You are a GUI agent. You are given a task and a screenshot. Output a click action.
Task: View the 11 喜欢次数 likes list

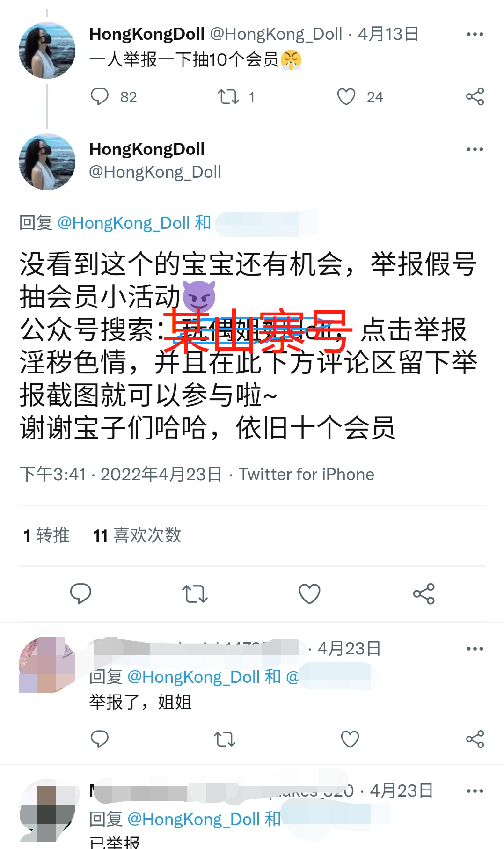point(137,535)
